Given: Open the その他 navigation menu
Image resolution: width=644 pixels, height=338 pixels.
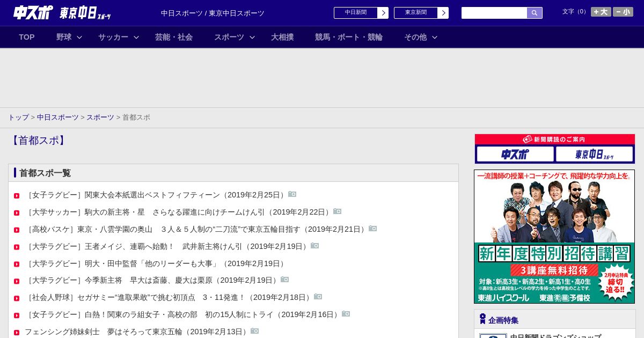Looking at the screenshot, I should point(415,37).
